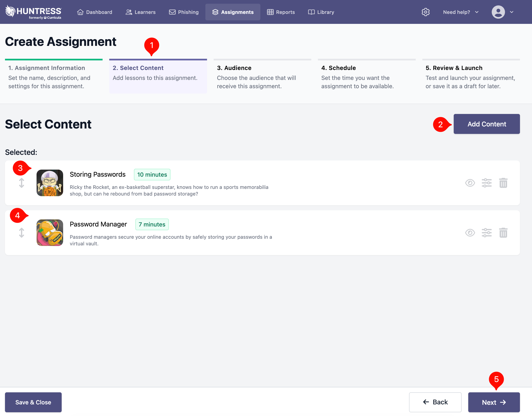Open settings gear icon in header
This screenshot has height=416, width=532.
(x=425, y=12)
